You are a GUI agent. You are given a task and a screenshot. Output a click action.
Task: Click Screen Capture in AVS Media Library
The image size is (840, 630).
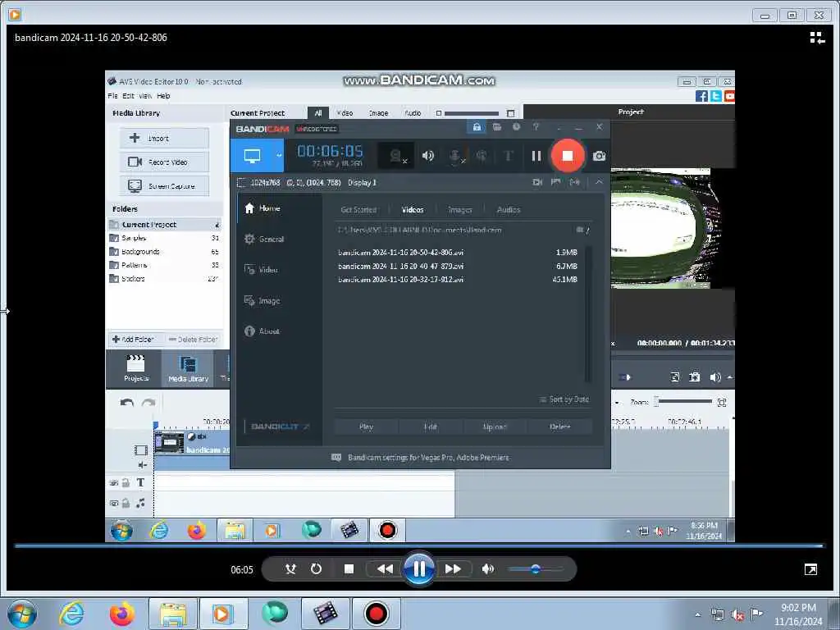(x=164, y=186)
